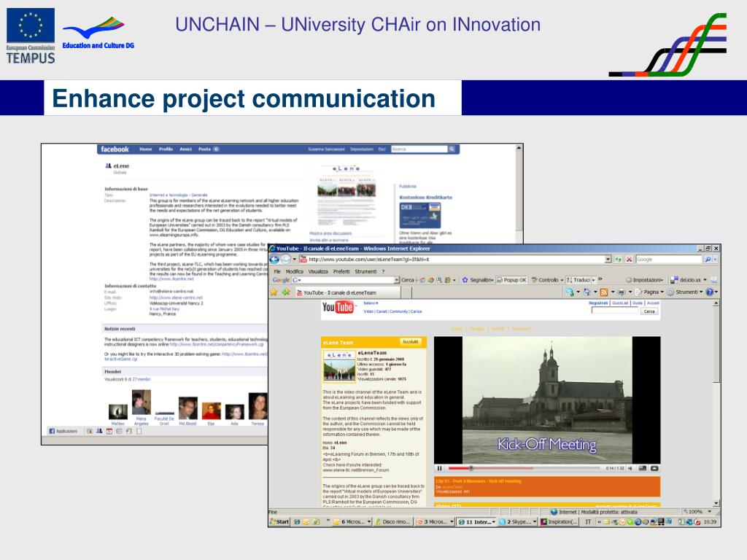Open a new empty browser tab
Screen dimensions: 747x560
(x=406, y=292)
